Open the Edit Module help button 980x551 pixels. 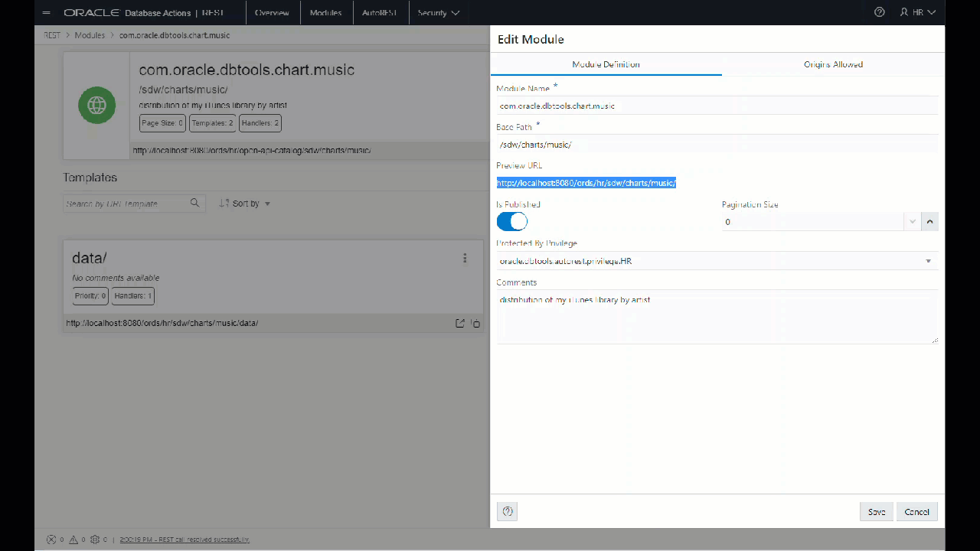pos(507,512)
